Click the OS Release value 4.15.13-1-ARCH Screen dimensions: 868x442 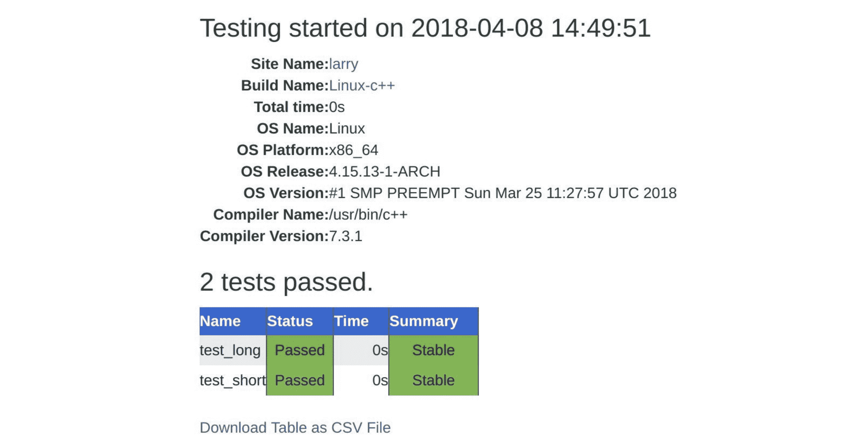click(x=385, y=172)
